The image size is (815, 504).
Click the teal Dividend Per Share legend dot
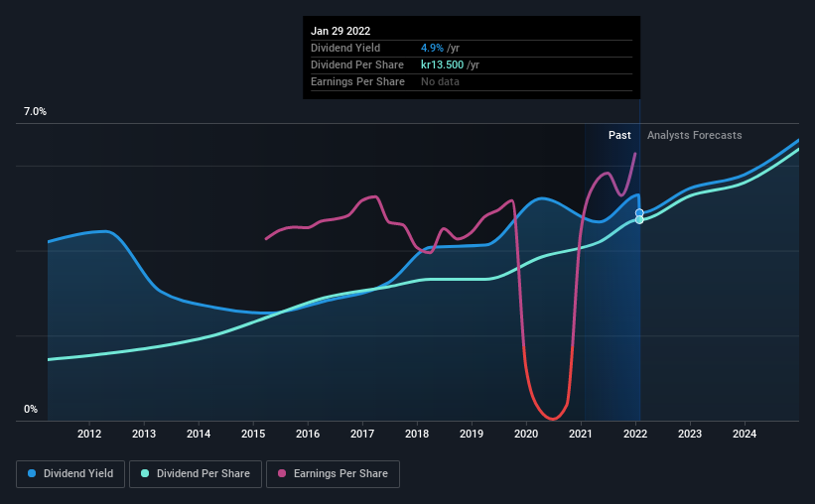(145, 473)
